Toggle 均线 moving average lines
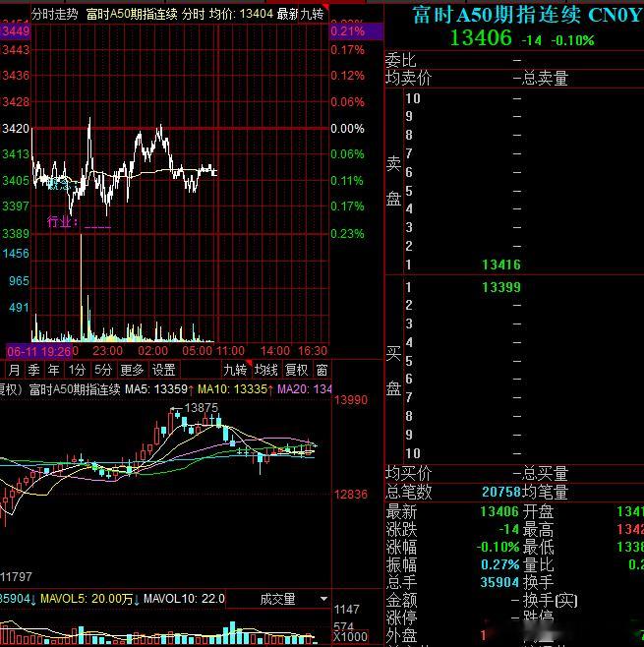 (266, 370)
